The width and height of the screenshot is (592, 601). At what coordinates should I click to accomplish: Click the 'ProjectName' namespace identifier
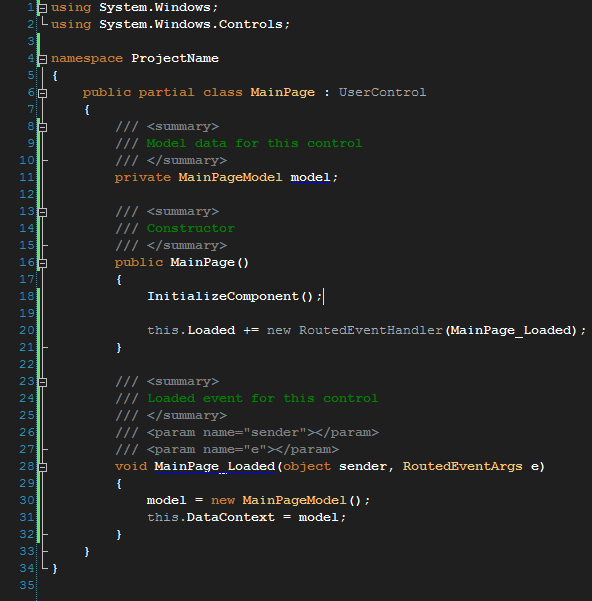pyautogui.click(x=175, y=58)
